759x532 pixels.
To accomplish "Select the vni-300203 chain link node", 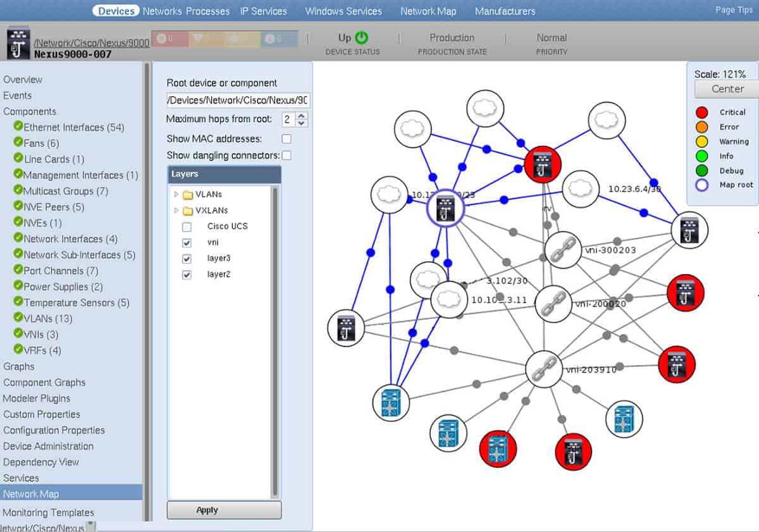I will pos(562,250).
